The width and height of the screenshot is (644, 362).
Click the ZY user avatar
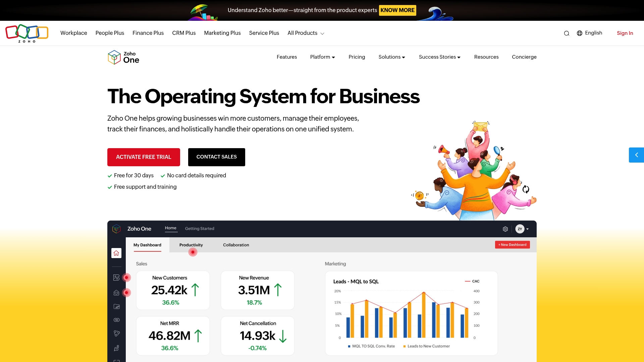[x=520, y=229]
